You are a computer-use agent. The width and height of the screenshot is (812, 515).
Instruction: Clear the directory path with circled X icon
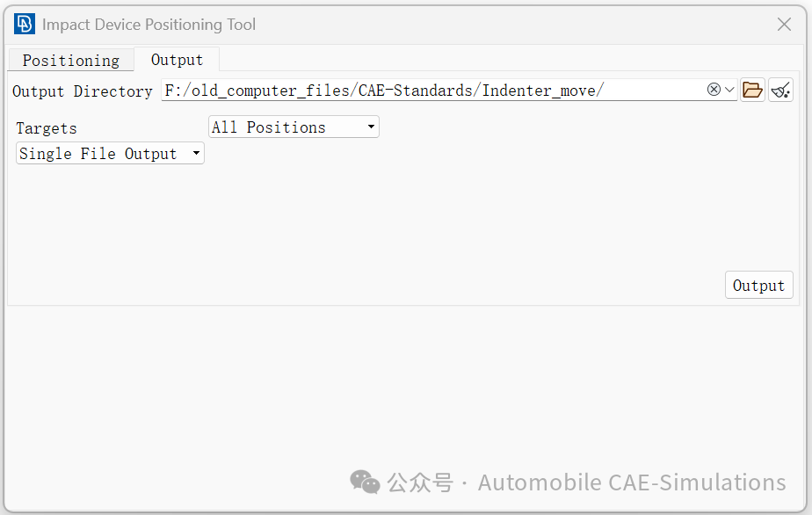click(714, 90)
